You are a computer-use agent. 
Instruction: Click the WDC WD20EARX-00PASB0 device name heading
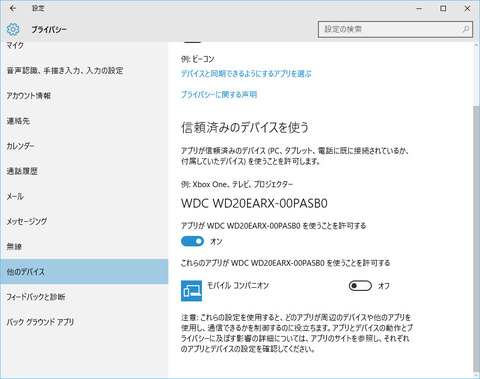(x=254, y=203)
